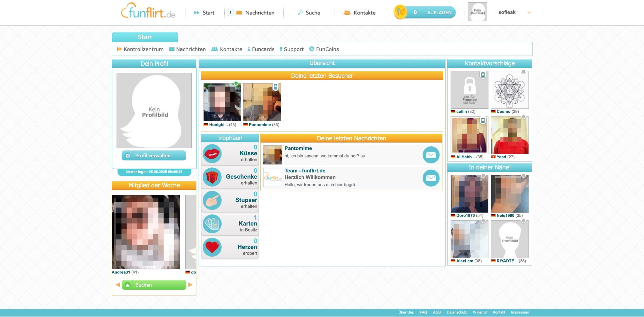This screenshot has width=644, height=317.
Task: Open Widerruf footer link
Action: click(x=480, y=312)
